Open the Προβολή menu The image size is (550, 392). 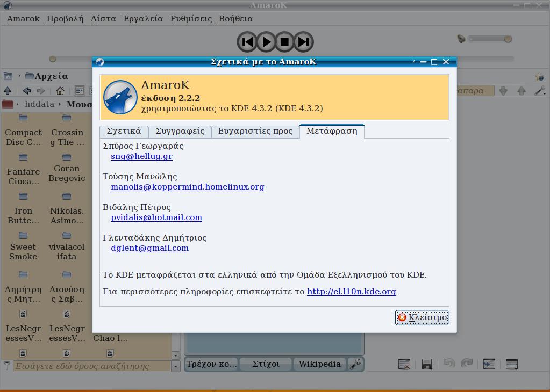point(65,19)
